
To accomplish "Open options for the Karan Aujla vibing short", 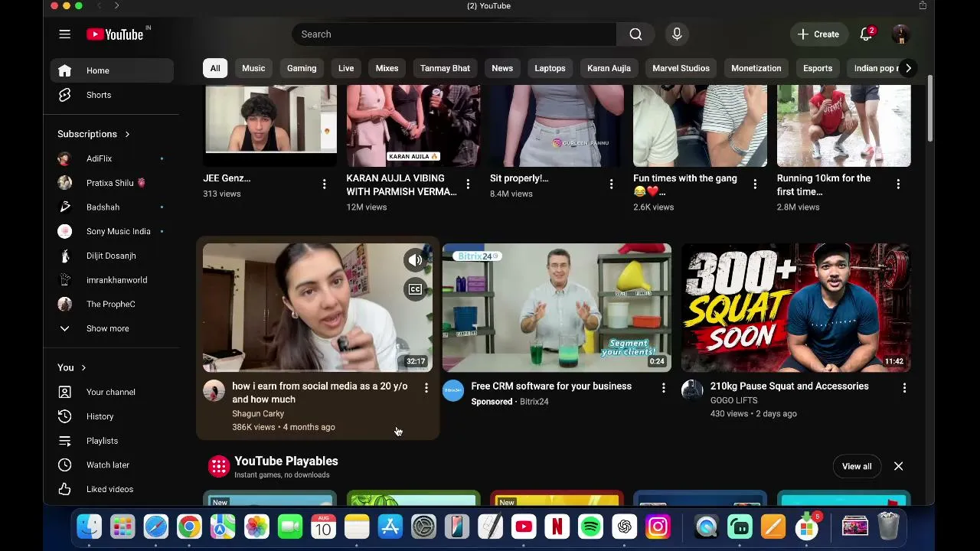I will 468,184.
